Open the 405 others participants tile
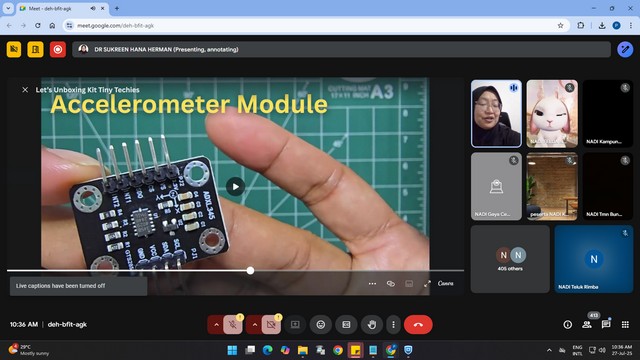 [x=510, y=259]
